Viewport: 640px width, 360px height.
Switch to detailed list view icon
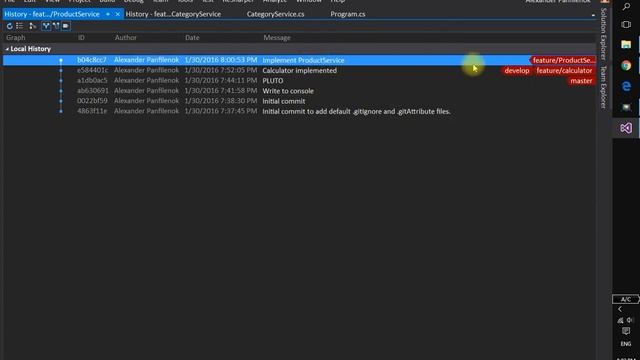20,26
